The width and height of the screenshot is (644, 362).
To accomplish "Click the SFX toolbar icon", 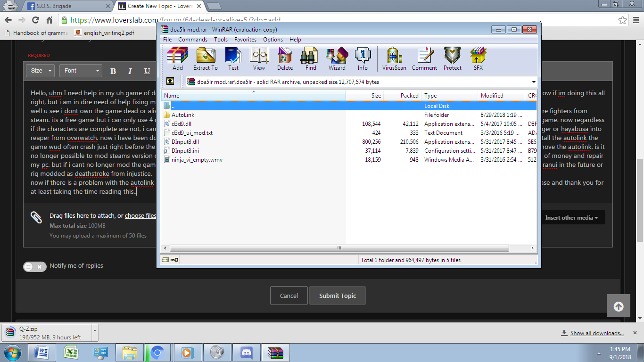I will coord(478,59).
